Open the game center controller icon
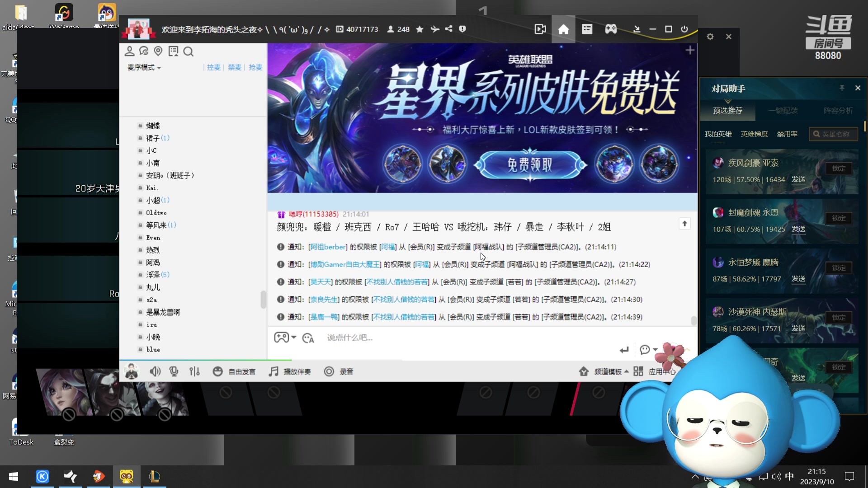Image resolution: width=868 pixels, height=488 pixels. tap(611, 29)
